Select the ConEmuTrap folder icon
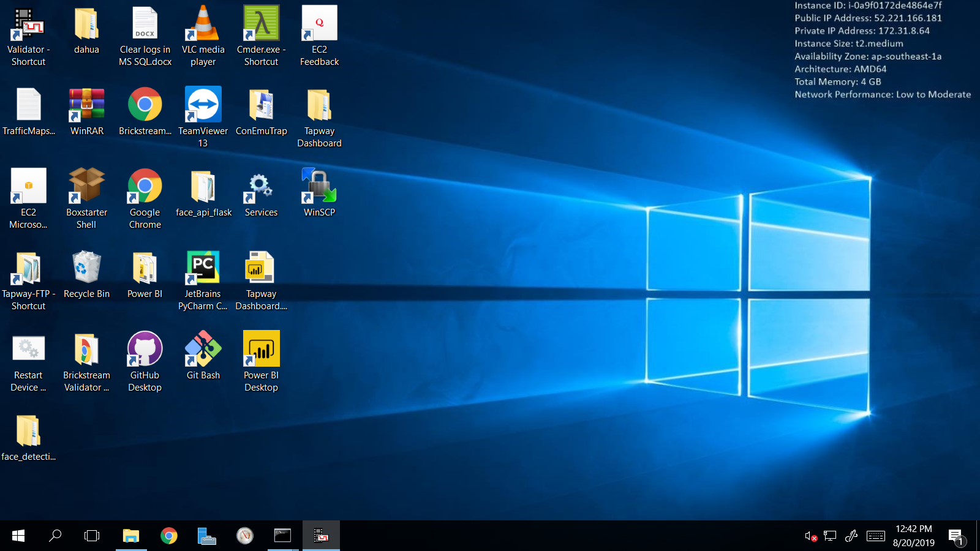Viewport: 980px width, 551px height. [262, 112]
